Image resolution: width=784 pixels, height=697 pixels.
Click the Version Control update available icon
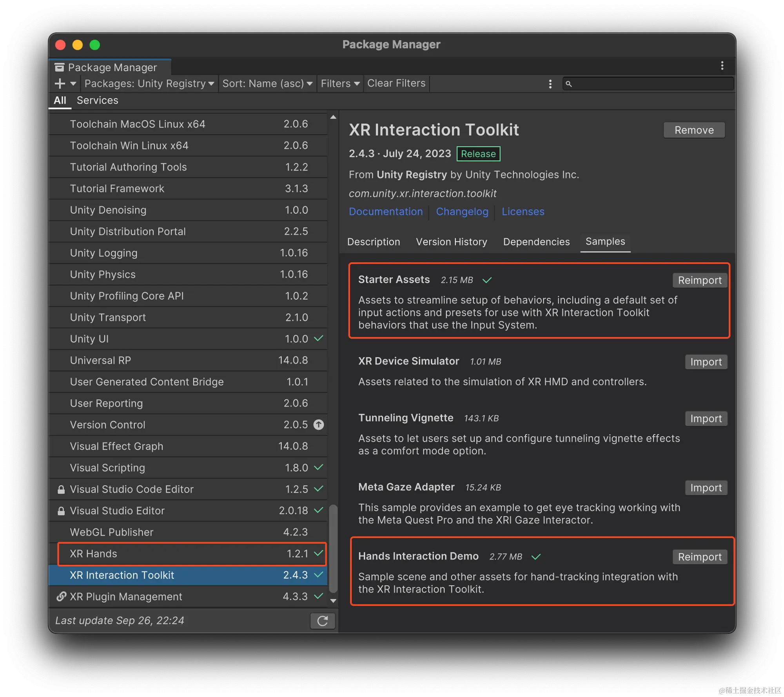[319, 425]
